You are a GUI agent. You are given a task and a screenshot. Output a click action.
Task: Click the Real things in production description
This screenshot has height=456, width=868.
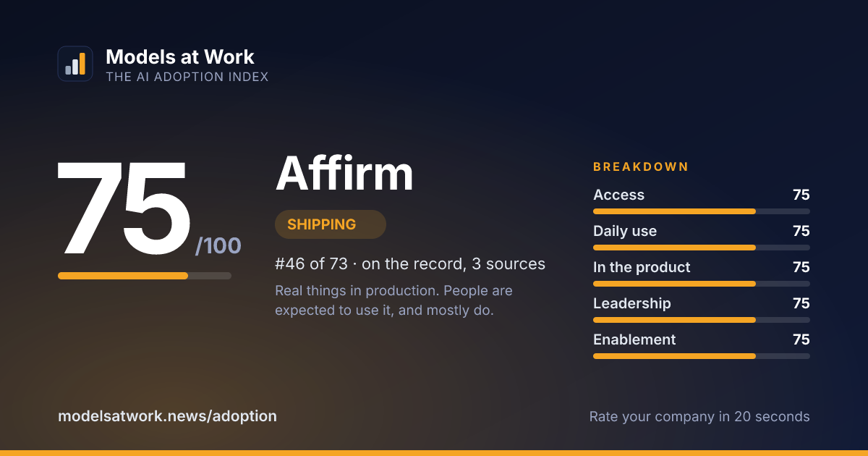point(394,300)
